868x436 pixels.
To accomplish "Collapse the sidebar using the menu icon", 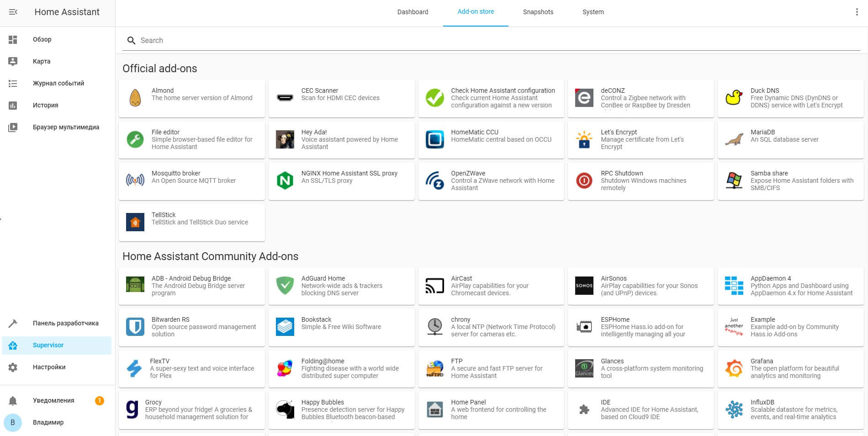I will pyautogui.click(x=13, y=12).
